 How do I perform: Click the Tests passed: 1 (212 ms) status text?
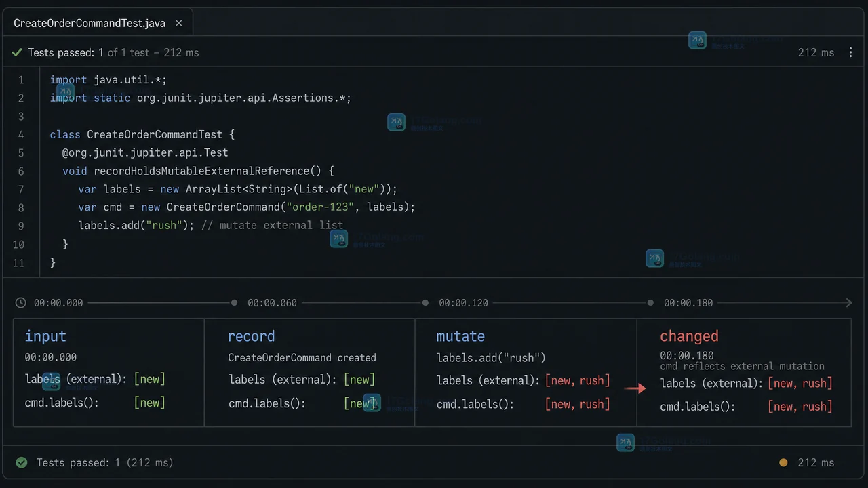(104, 462)
